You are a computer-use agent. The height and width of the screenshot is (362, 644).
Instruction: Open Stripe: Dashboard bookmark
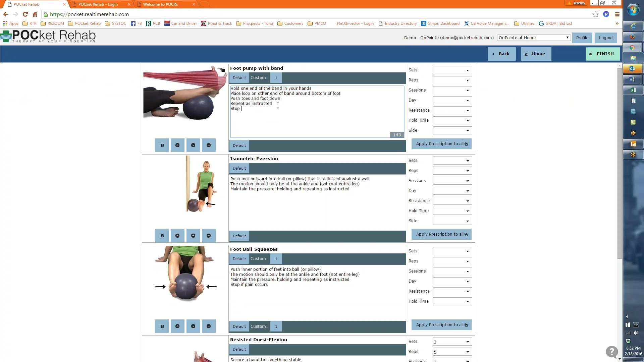pos(440,23)
